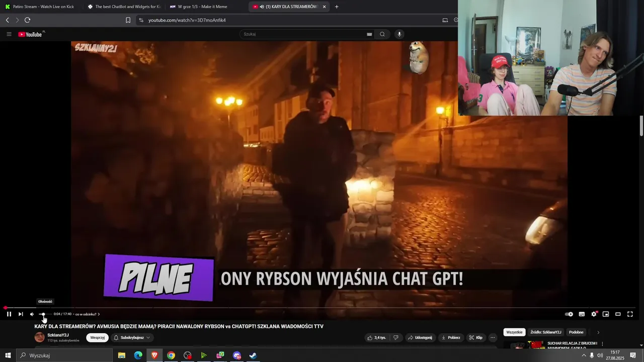Open Brave browser from taskbar
Screen dimensions: 644x362
coord(154,355)
